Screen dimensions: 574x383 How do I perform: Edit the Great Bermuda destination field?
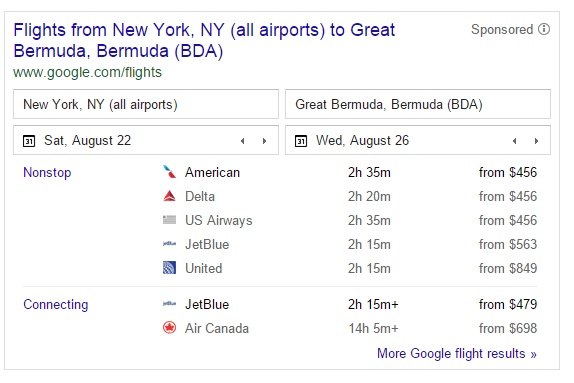tap(418, 104)
